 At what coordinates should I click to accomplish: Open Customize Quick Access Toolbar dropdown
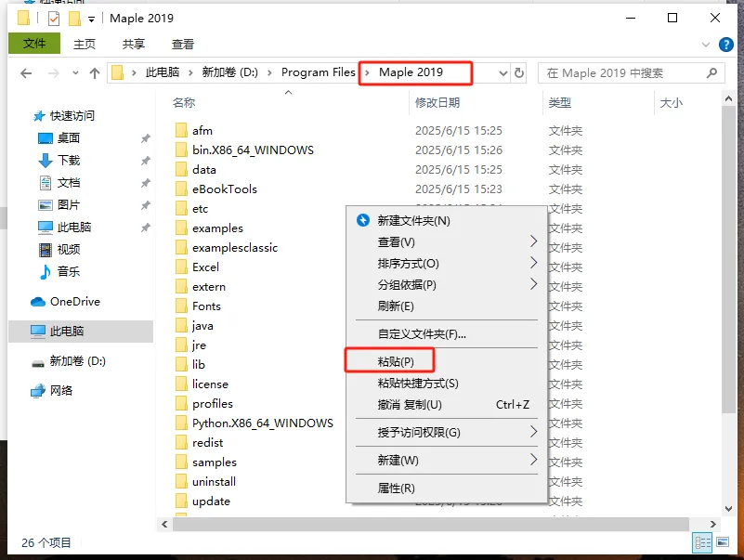(x=91, y=19)
